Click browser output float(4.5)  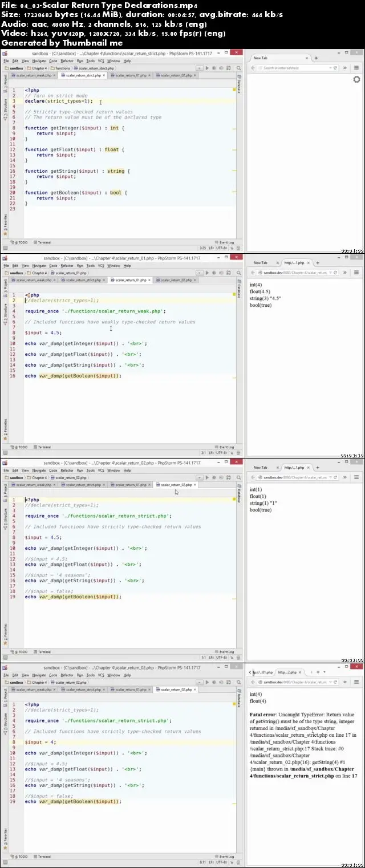click(x=260, y=291)
